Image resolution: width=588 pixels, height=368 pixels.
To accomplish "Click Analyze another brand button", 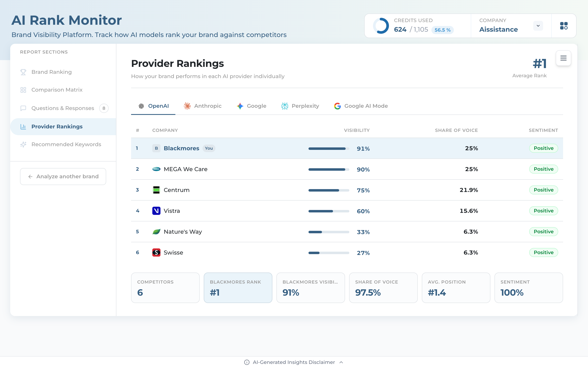I will point(63,176).
